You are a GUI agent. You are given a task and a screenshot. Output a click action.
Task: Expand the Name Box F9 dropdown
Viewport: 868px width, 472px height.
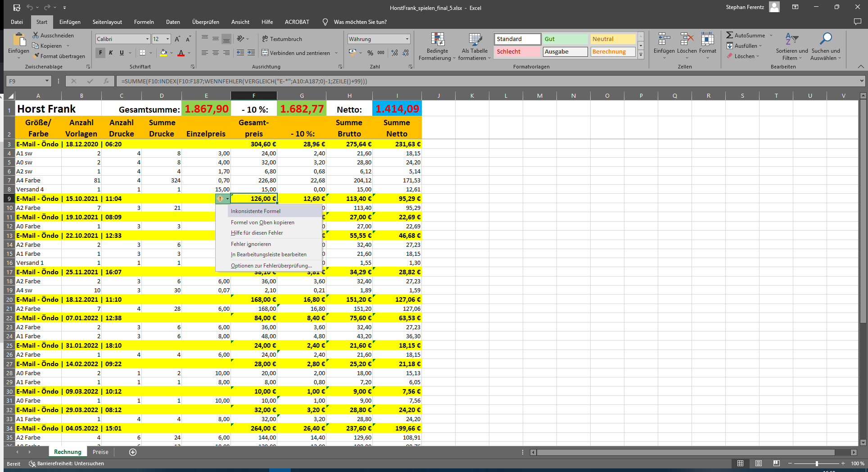[47, 81]
